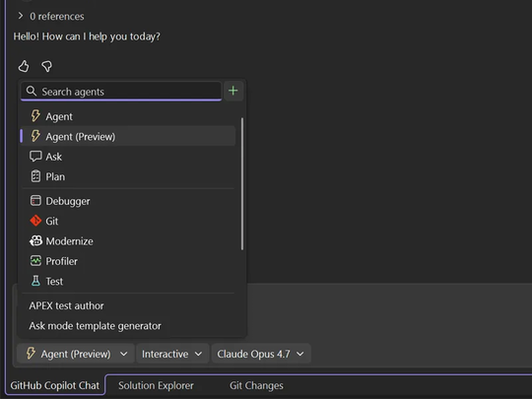
Task: Select the highlighted Agent (Preview) list entry
Action: pyautogui.click(x=128, y=136)
